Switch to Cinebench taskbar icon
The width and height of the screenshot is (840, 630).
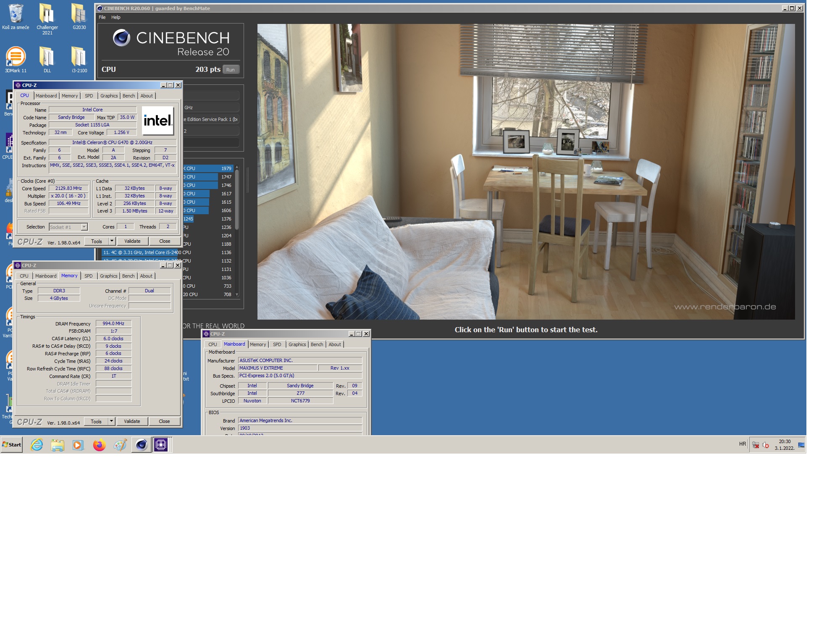(x=142, y=445)
